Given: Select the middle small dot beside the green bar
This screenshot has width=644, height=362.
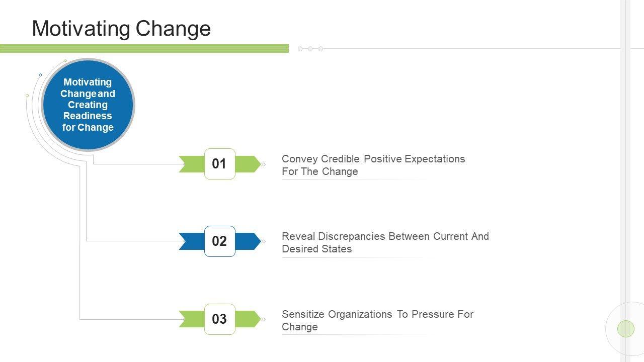Looking at the screenshot, I should [x=310, y=49].
